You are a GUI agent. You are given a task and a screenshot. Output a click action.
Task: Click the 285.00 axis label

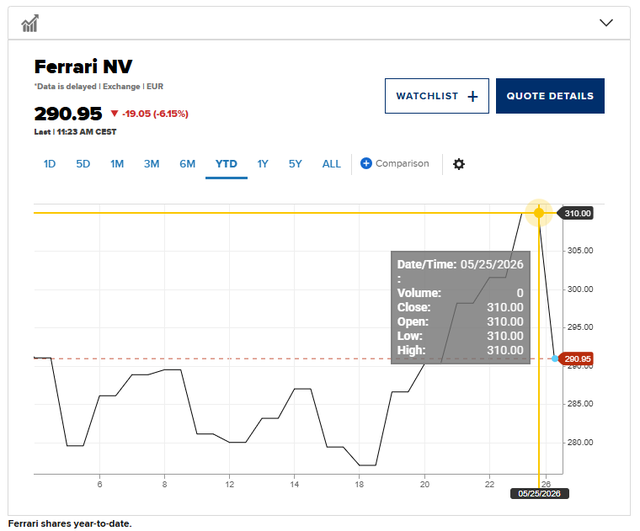tap(580, 404)
